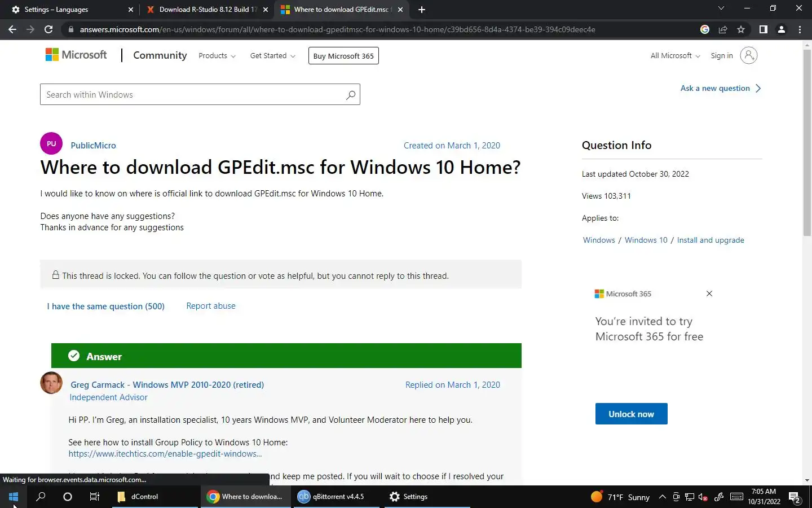Viewport: 812px width, 508px height.
Task: Open the Windows category link
Action: coord(599,240)
